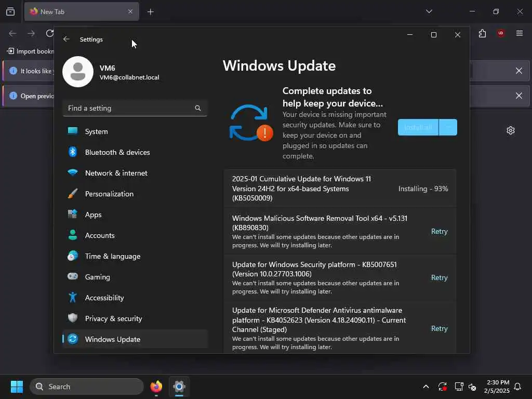532x399 pixels.
Task: Open Firefox new tab customize gear
Action: click(x=511, y=130)
